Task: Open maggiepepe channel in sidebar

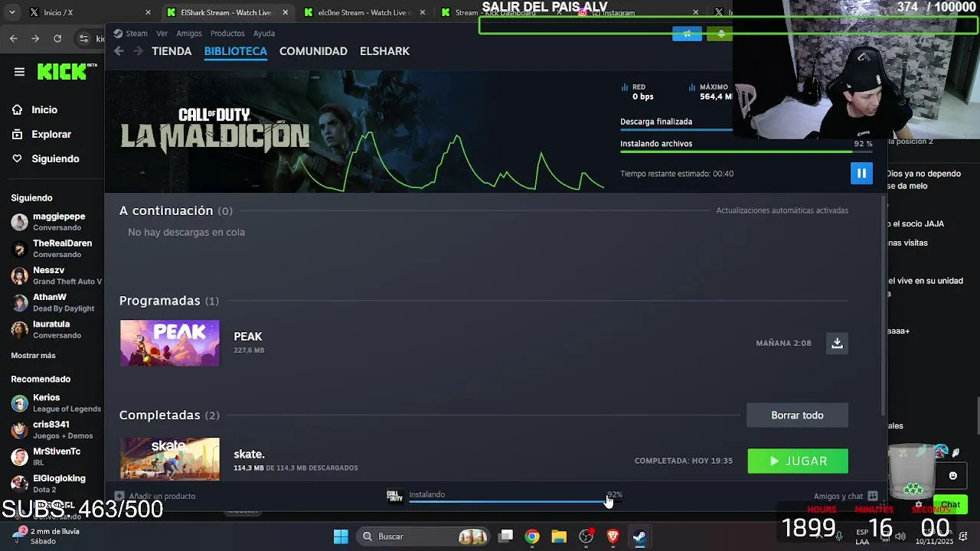Action: [52, 222]
